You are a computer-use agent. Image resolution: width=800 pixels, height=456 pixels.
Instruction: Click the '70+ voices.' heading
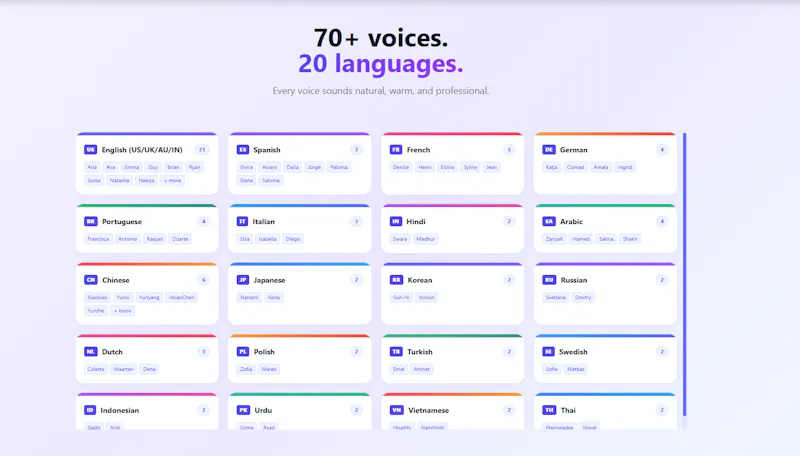point(381,38)
